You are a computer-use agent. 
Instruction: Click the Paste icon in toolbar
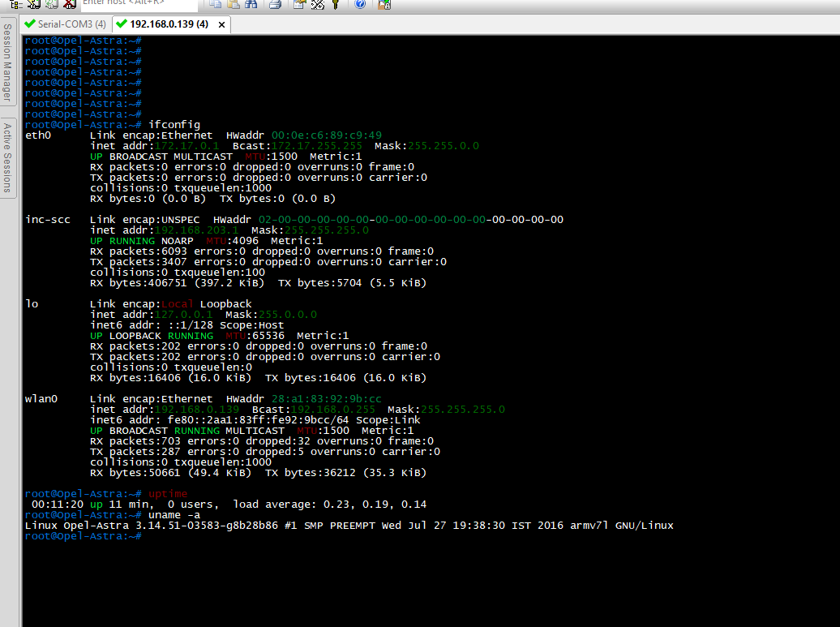coord(233,4)
